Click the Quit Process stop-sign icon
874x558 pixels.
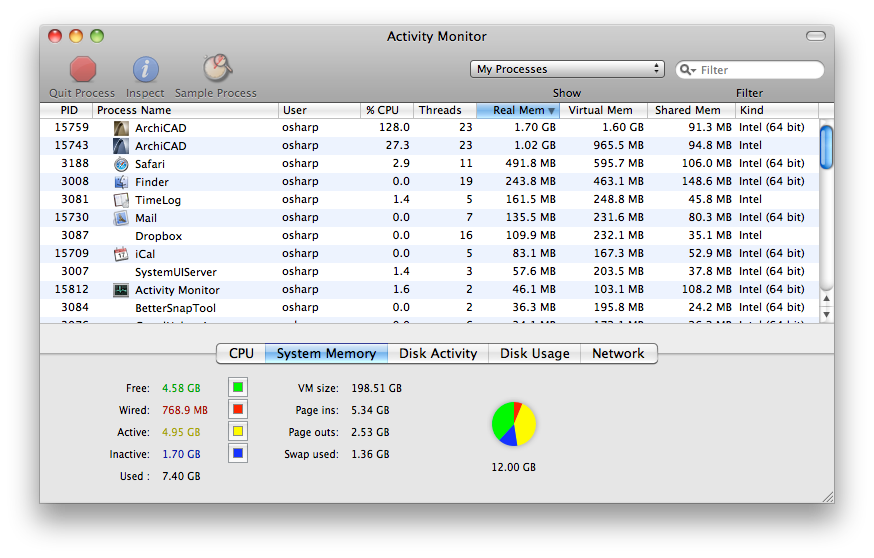(x=82, y=70)
